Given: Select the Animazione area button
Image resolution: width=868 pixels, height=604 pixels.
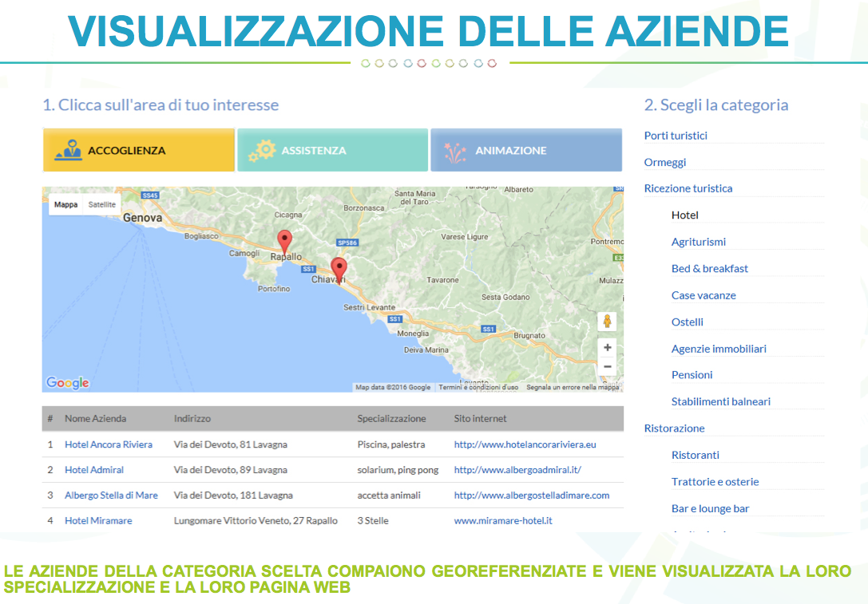Looking at the screenshot, I should pos(526,150).
